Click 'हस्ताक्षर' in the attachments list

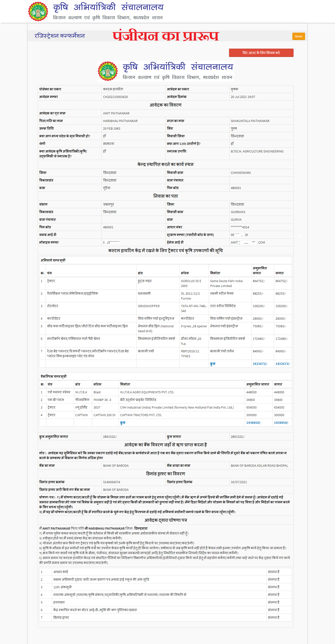pyautogui.click(x=59, y=603)
